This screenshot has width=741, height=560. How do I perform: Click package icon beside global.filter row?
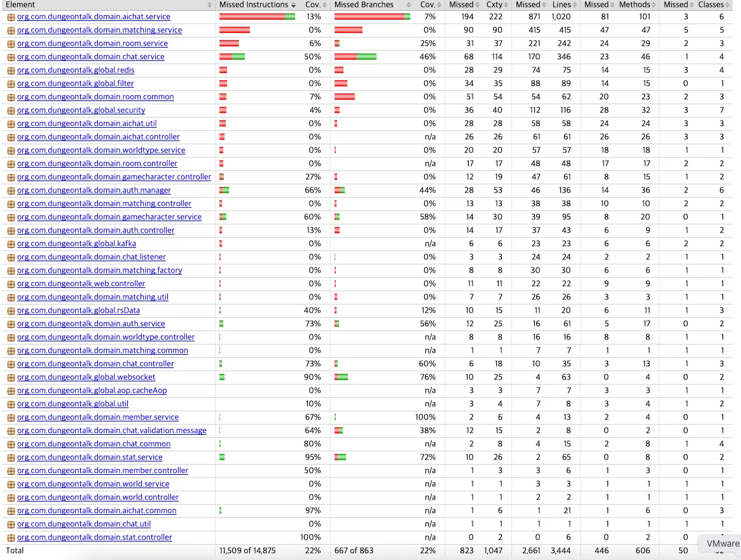pos(11,83)
